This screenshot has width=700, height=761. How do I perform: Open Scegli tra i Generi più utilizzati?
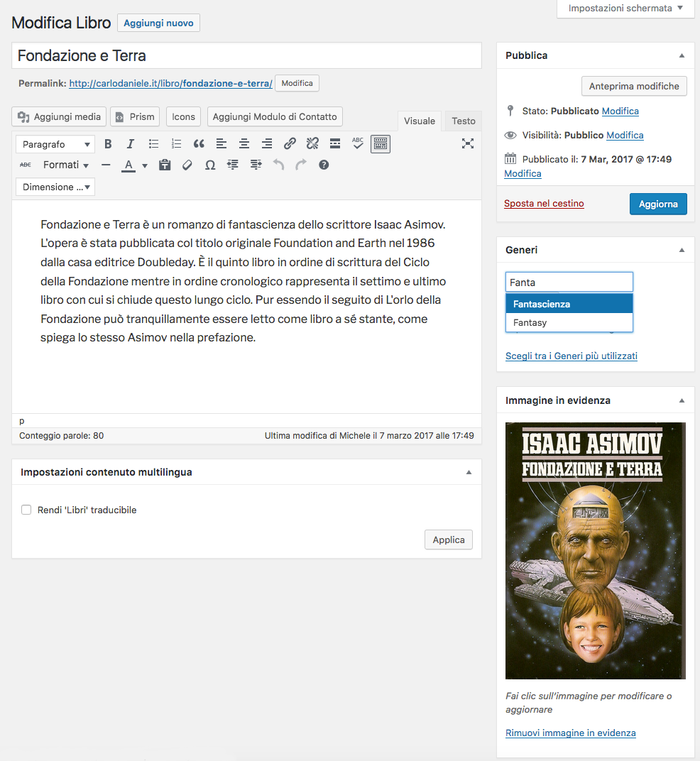[572, 356]
